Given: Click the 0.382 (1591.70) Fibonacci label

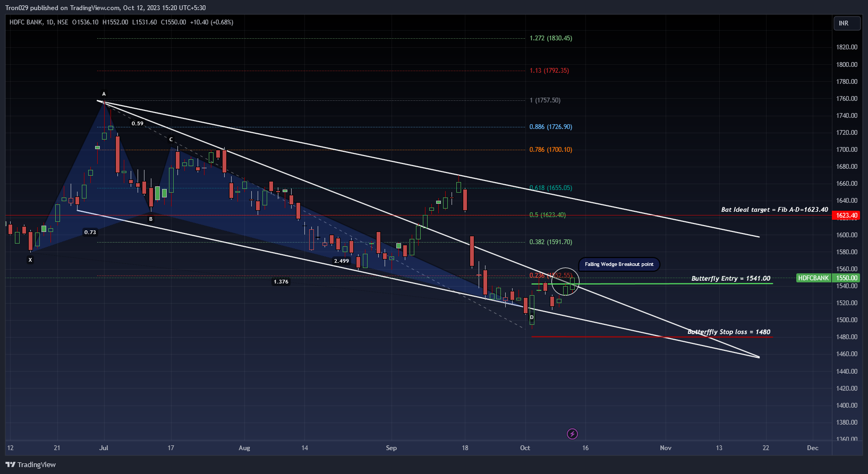Looking at the screenshot, I should coord(551,242).
